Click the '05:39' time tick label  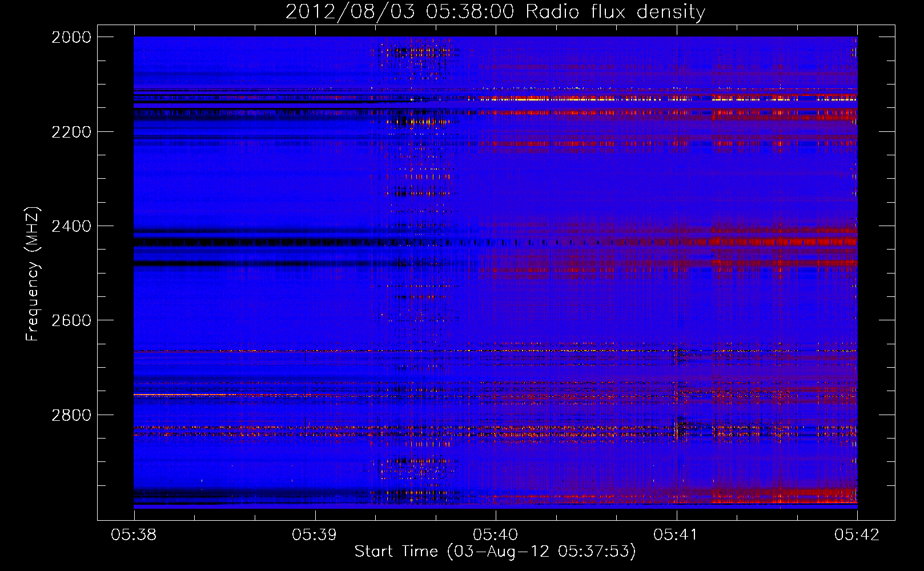coord(315,535)
